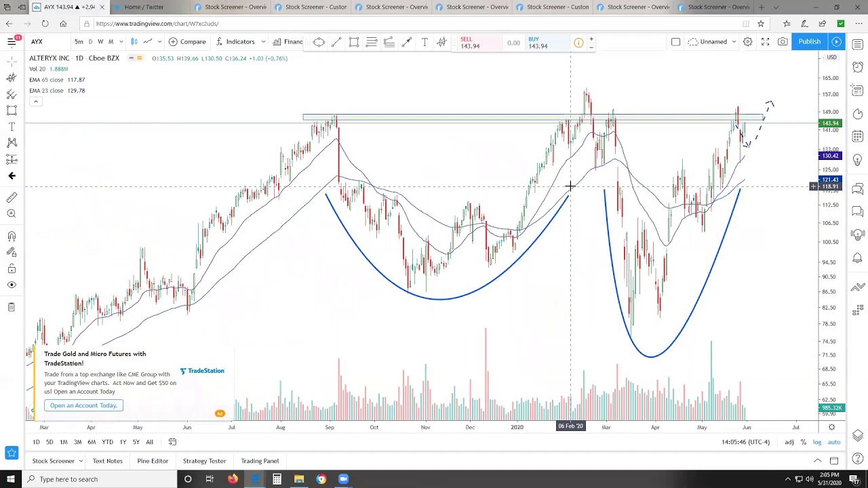
Task: Open the time axis settings gear at chart corner
Action: click(x=831, y=427)
